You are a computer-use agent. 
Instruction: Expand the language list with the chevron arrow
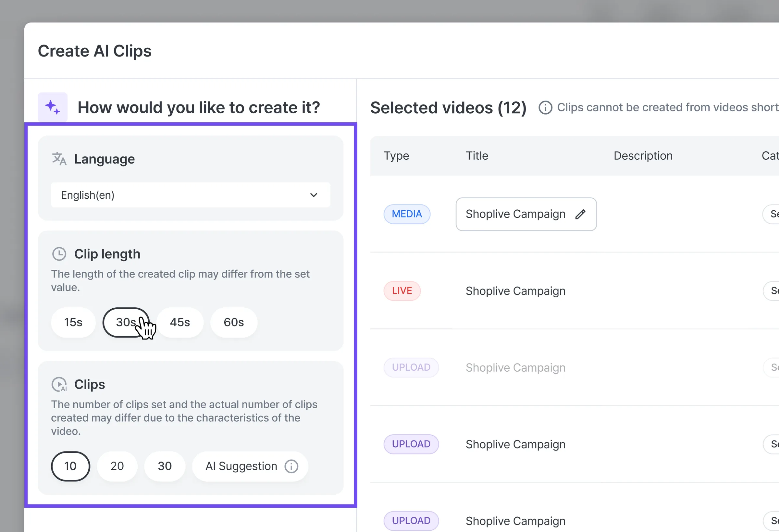314,195
